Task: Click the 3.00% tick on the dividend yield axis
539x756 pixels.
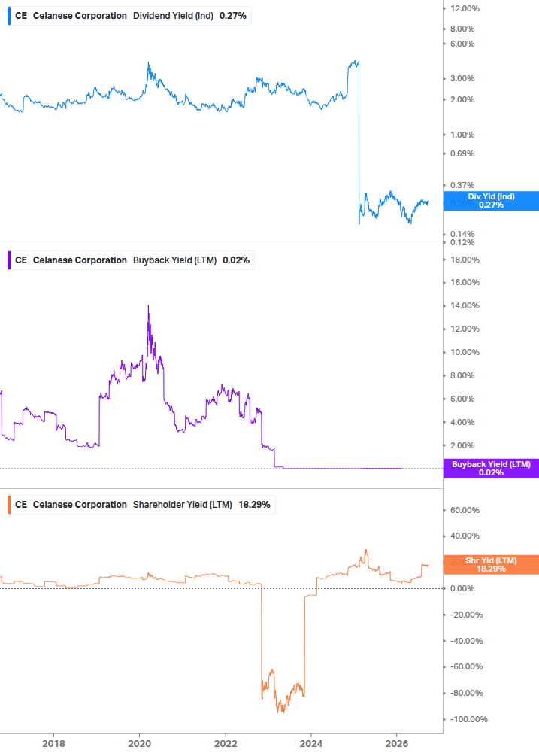Action: click(x=462, y=78)
